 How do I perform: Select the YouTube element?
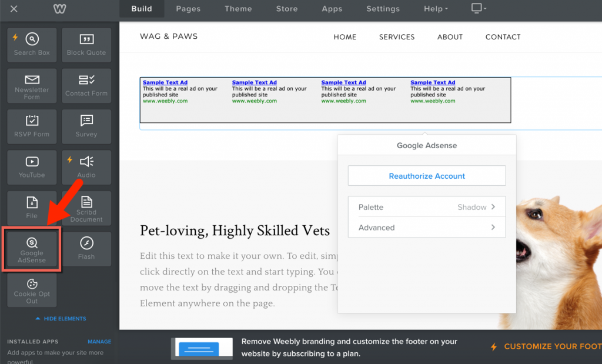(x=32, y=167)
